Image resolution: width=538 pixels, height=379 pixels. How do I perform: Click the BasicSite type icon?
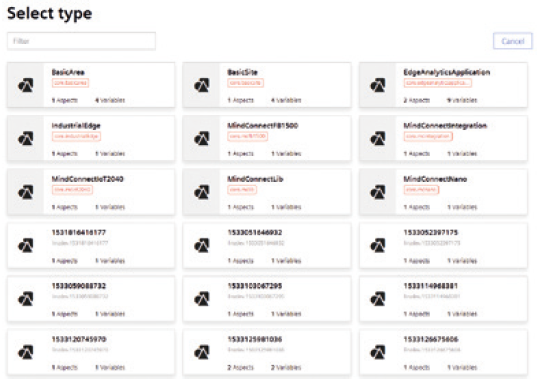pyautogui.click(x=202, y=85)
